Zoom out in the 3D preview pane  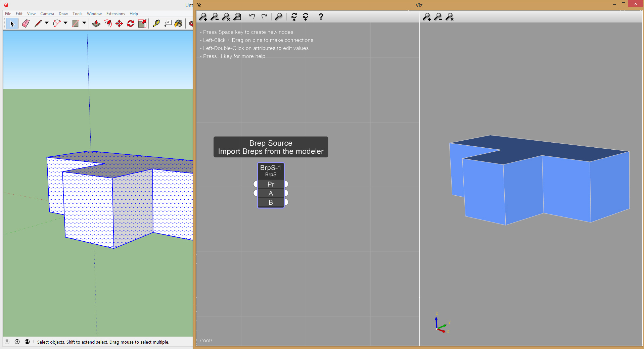(x=438, y=17)
